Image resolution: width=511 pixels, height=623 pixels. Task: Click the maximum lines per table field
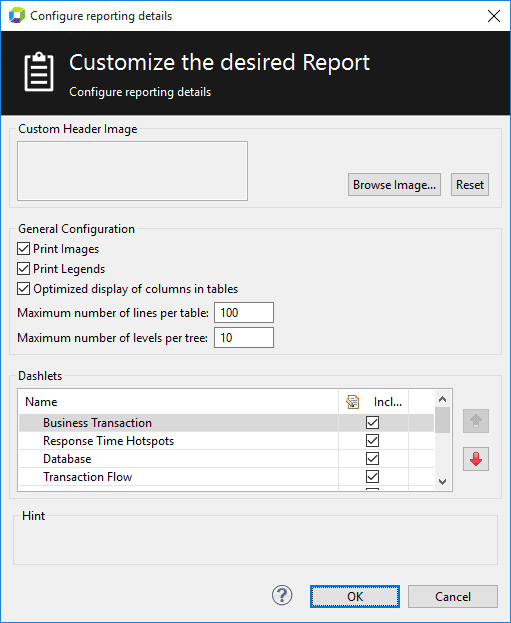click(244, 313)
